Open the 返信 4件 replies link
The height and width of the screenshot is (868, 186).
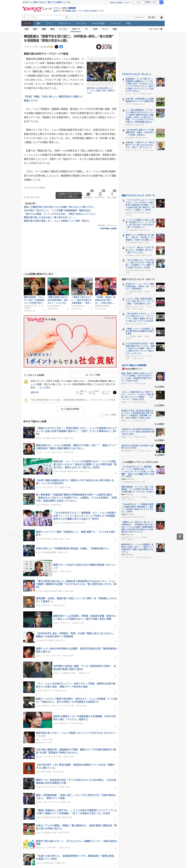(x=35, y=392)
